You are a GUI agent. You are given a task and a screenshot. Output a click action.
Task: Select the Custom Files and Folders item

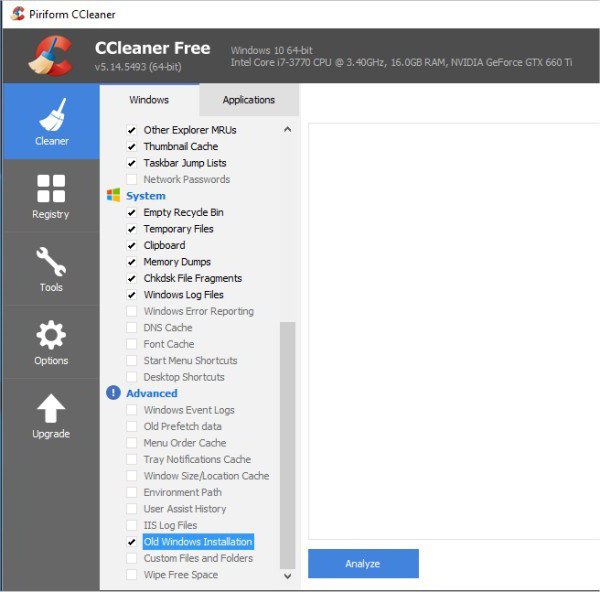[x=198, y=558]
